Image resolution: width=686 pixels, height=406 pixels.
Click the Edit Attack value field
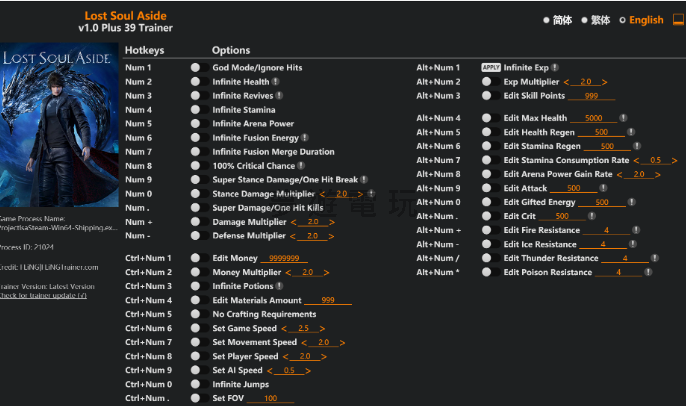click(574, 188)
